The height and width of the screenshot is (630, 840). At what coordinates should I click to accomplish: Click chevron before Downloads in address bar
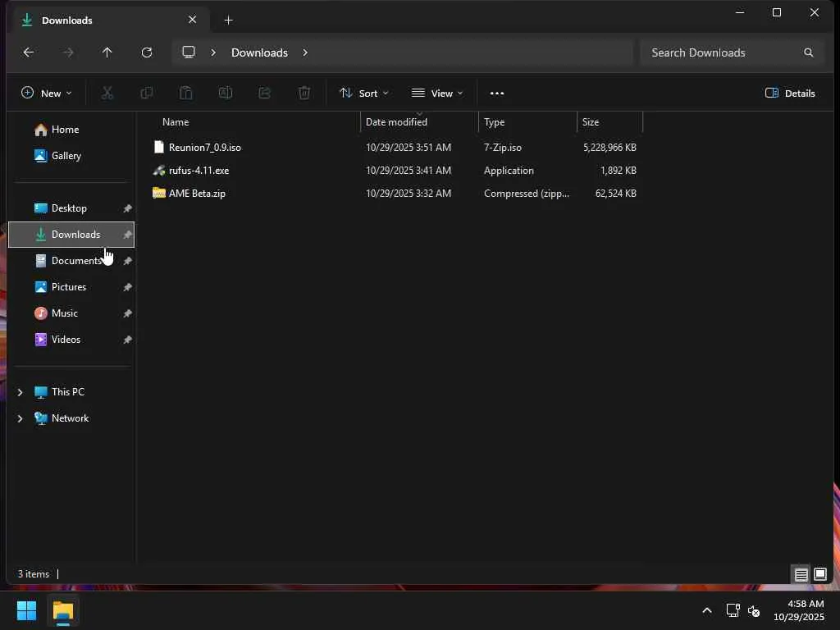click(213, 52)
